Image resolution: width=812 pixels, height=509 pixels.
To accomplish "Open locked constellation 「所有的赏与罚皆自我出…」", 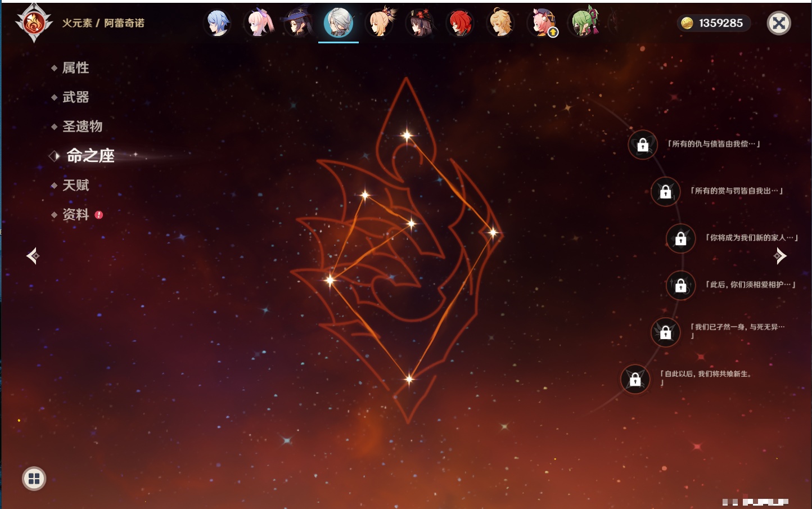I will pos(665,192).
